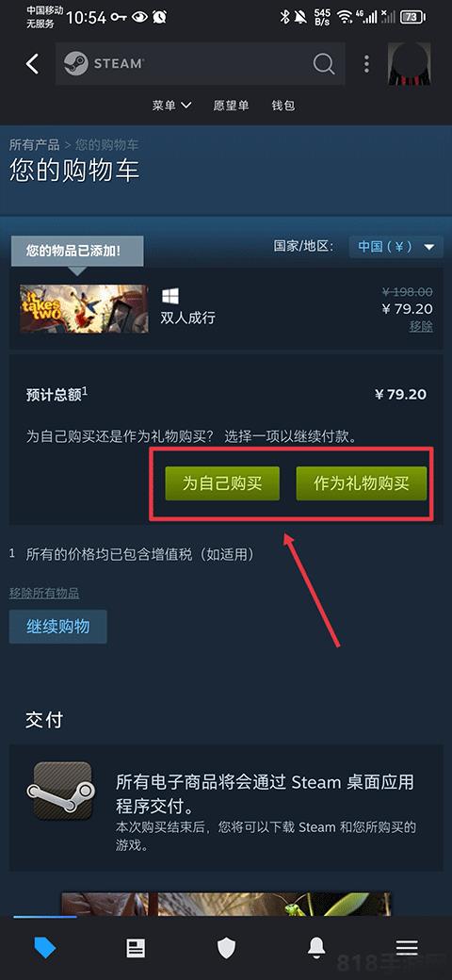Open the notifications bell icon
This screenshot has width=452, height=980.
[x=316, y=948]
